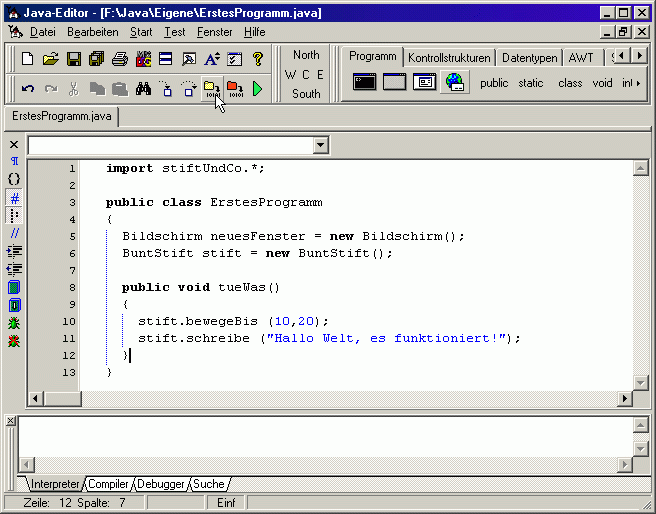The width and height of the screenshot is (656, 514).
Task: Toggle line numbers with the # icon
Action: pos(14,198)
